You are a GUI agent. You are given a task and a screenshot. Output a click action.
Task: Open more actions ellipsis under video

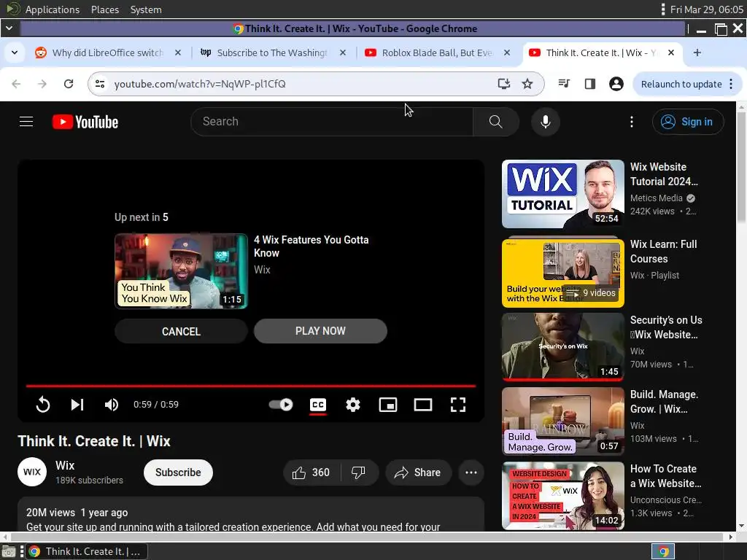point(471,472)
